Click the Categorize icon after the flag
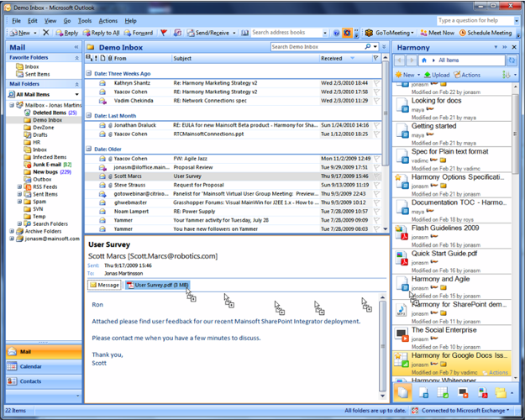This screenshot has width=525, height=420. tap(177, 33)
